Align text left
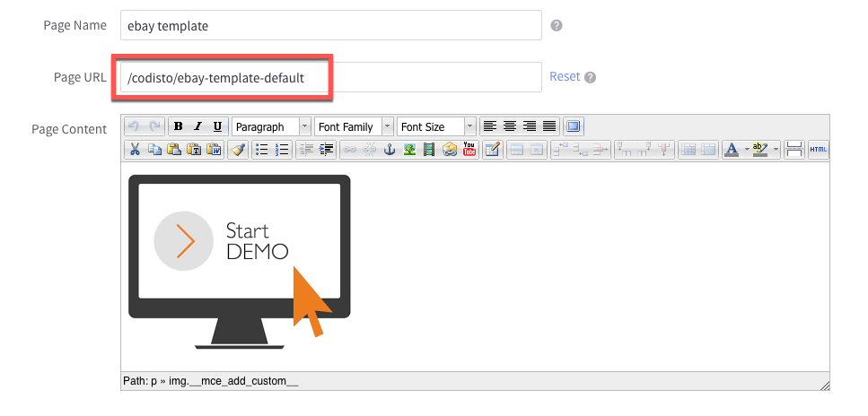The width and height of the screenshot is (868, 416). [x=489, y=126]
